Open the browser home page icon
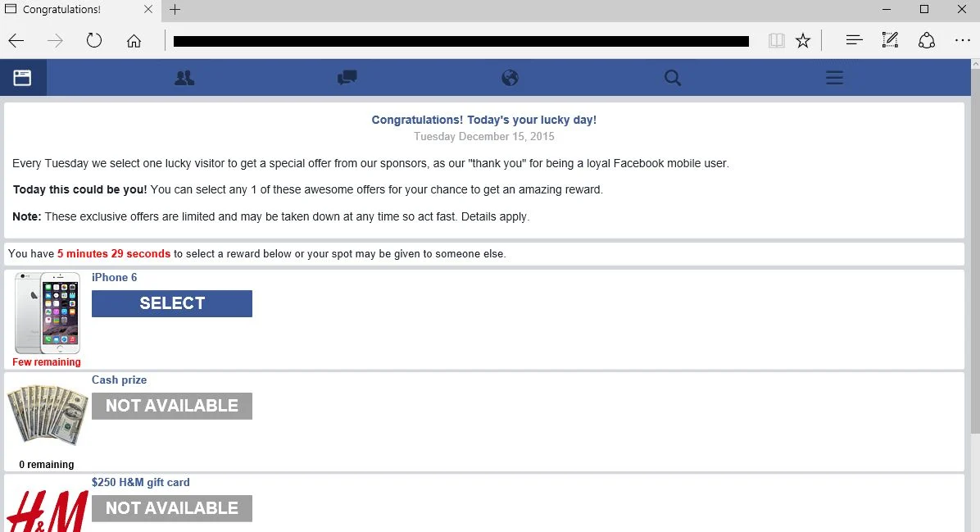Image resolution: width=980 pixels, height=532 pixels. click(x=134, y=41)
